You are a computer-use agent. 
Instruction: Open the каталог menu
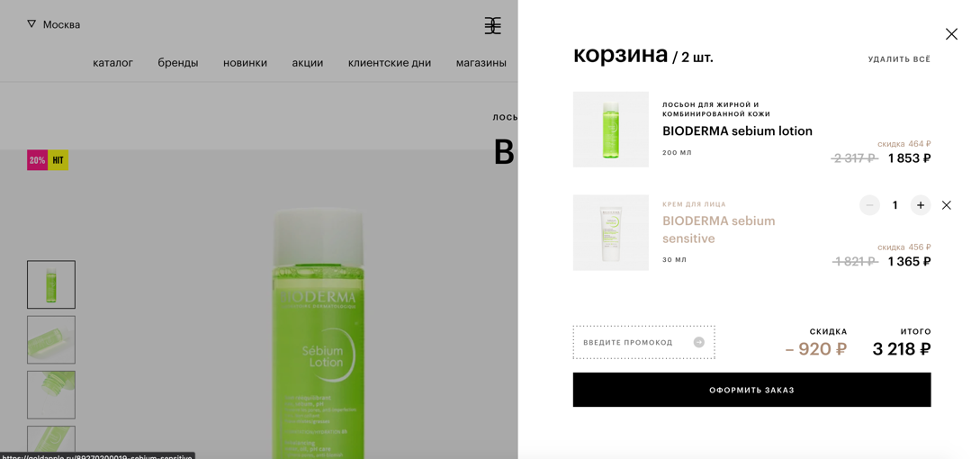pos(112,62)
